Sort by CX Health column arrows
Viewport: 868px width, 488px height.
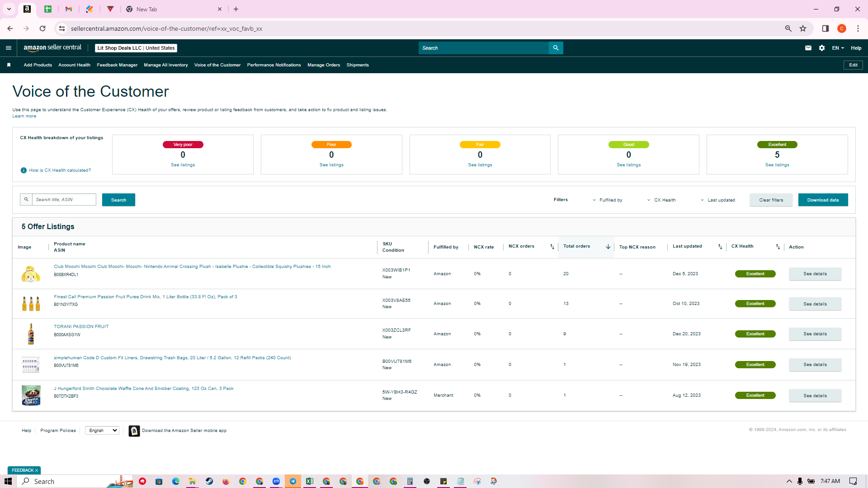coord(778,247)
